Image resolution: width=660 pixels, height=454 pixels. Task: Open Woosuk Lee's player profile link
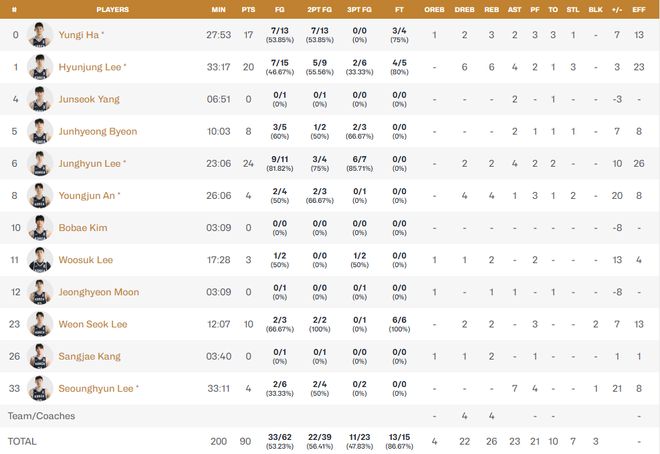pyautogui.click(x=84, y=259)
